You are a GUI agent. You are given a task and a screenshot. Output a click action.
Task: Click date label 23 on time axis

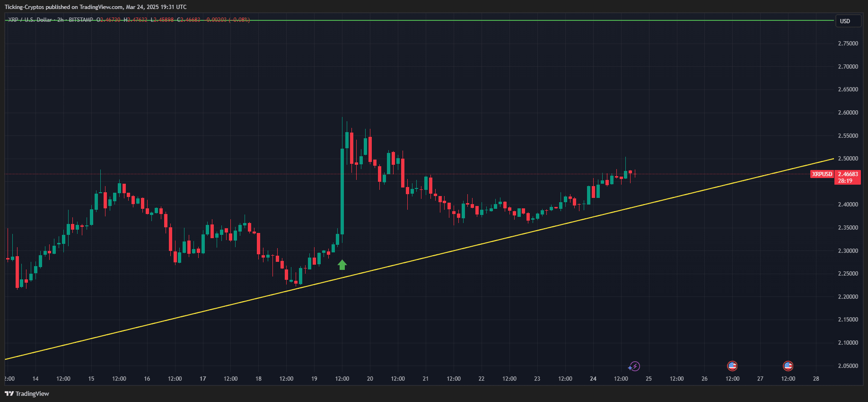537,379
